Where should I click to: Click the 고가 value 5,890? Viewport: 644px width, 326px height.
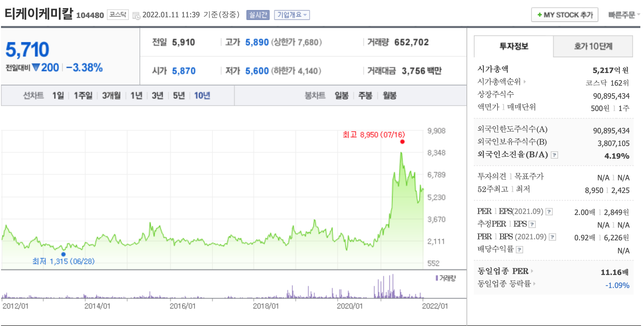pos(257,42)
